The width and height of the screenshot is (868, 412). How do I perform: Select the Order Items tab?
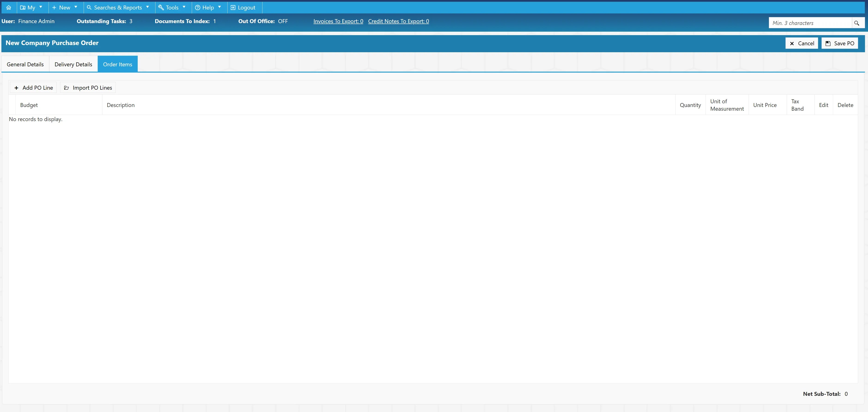point(118,64)
